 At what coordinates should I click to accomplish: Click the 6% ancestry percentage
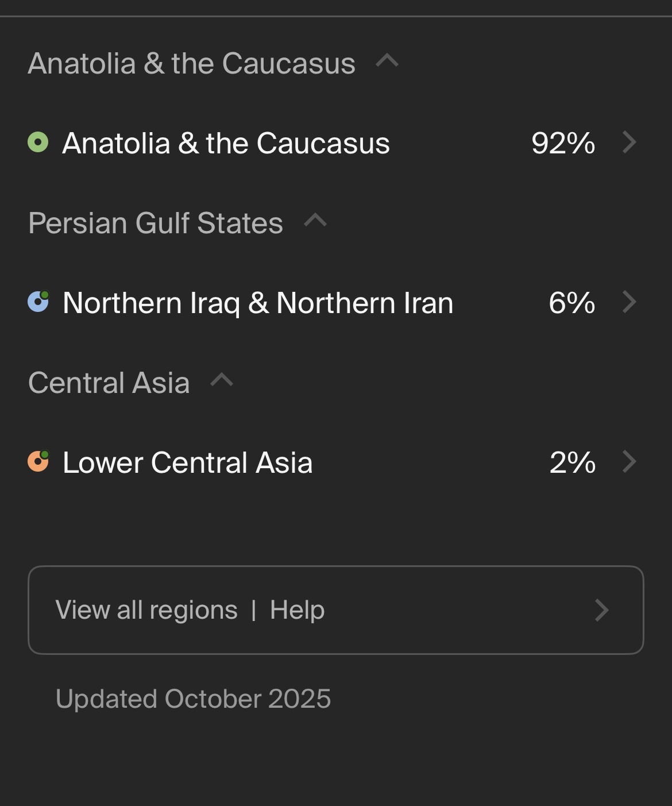[571, 303]
